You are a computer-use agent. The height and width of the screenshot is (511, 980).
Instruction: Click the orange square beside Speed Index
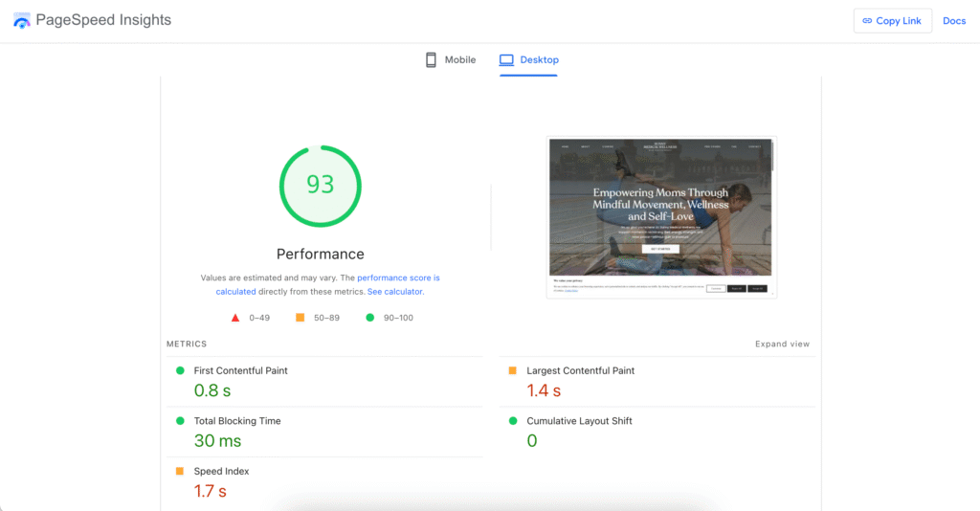[x=179, y=471]
